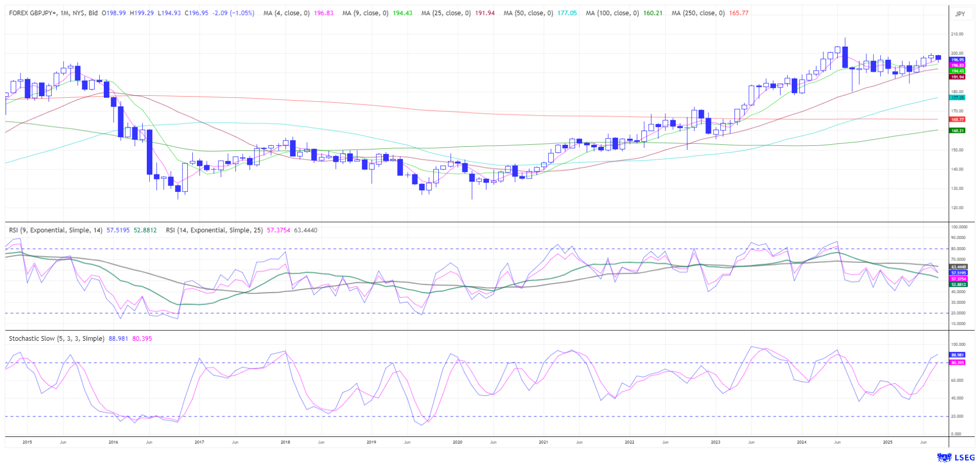Image resolution: width=980 pixels, height=463 pixels.
Task: Select the MA (9, close, 0) legend
Action: 365,13
